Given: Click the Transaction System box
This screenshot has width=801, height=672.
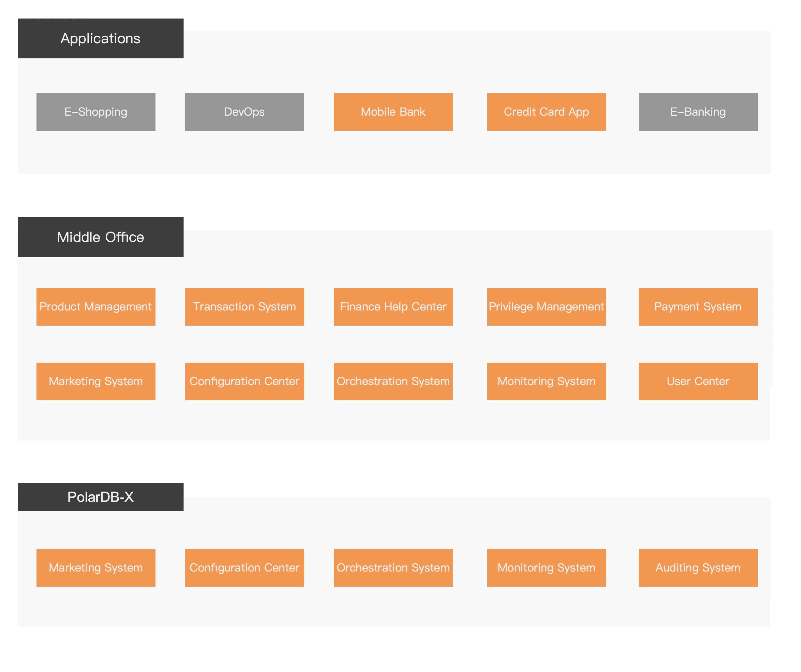Looking at the screenshot, I should pos(244,307).
